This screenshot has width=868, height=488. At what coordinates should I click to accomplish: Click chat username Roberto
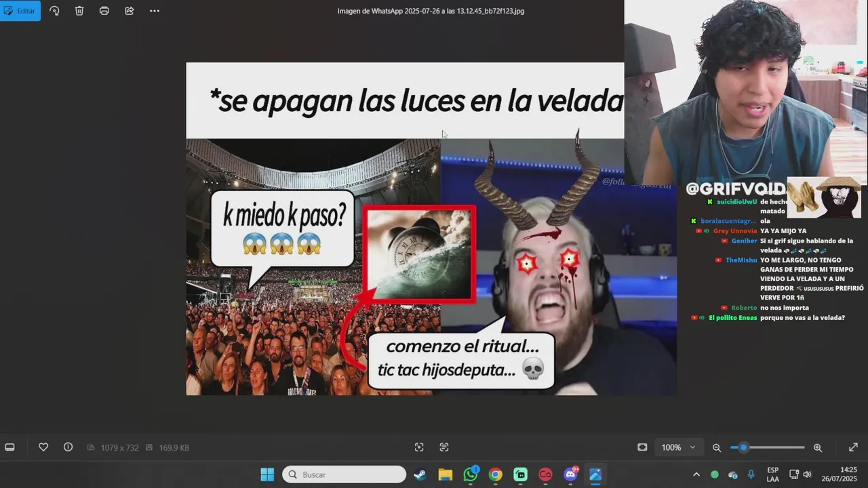[x=744, y=308]
